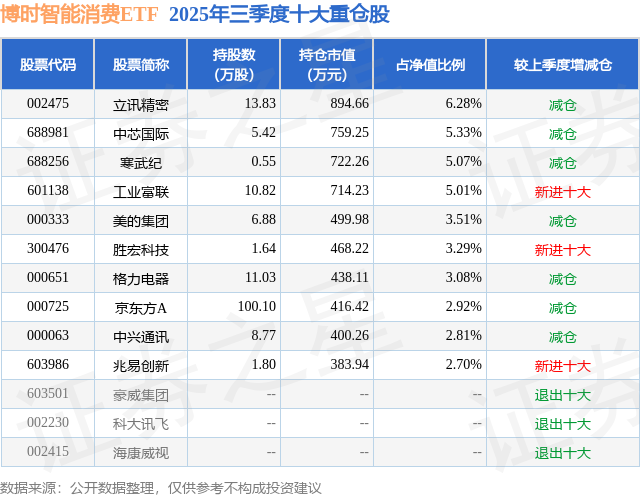640x497 pixels.
Task: Click the 持仓市值(万元) column header
Action: click(x=327, y=64)
